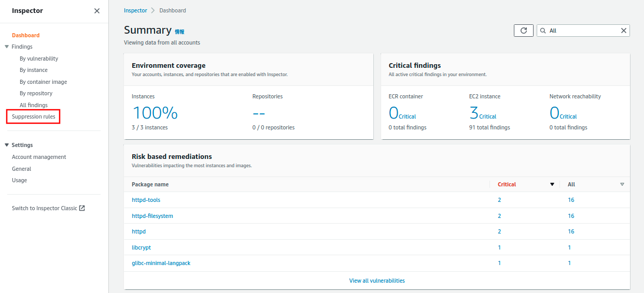Click the account search input field

(x=581, y=31)
